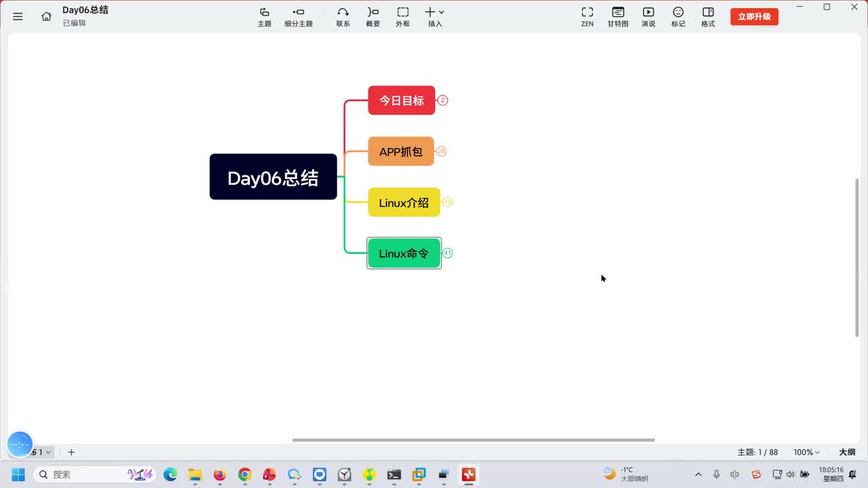Viewport: 868px width, 488px height.
Task: Open Google Chrome from taskbar
Action: pyautogui.click(x=245, y=474)
